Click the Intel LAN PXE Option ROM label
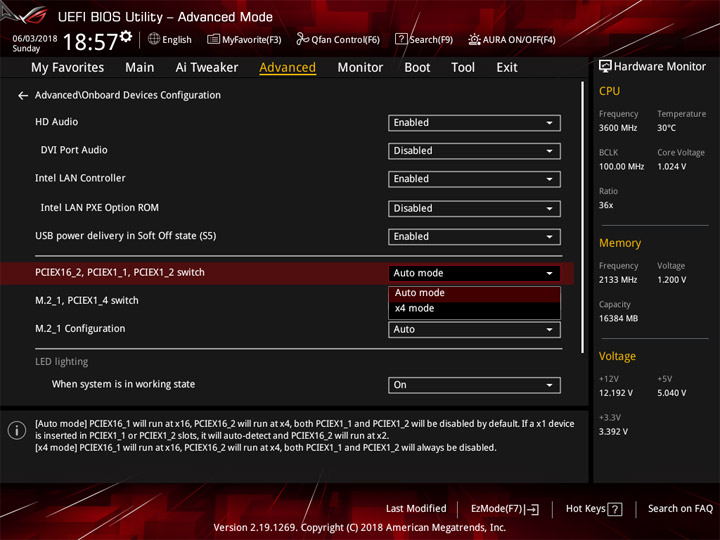The width and height of the screenshot is (720, 540). pos(100,208)
